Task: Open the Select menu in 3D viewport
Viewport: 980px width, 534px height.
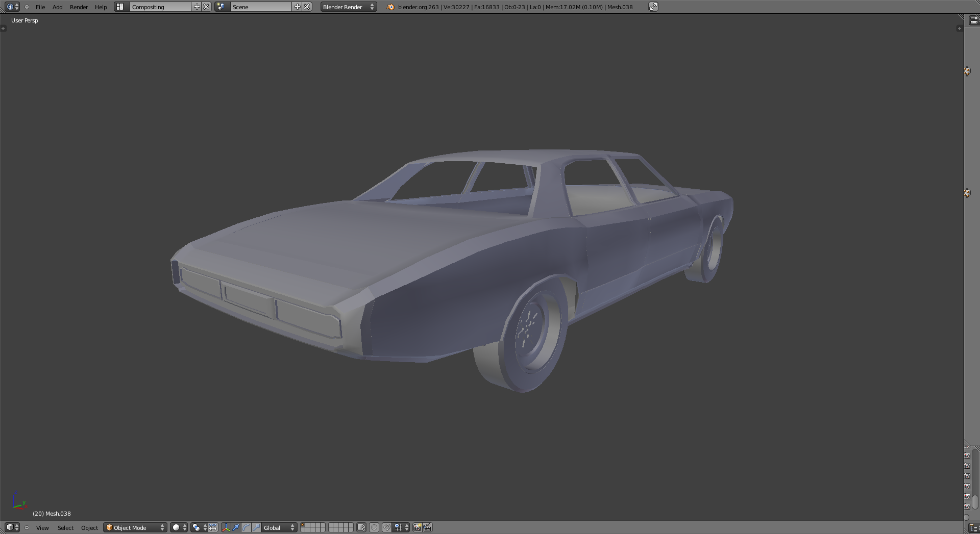Action: pyautogui.click(x=65, y=527)
